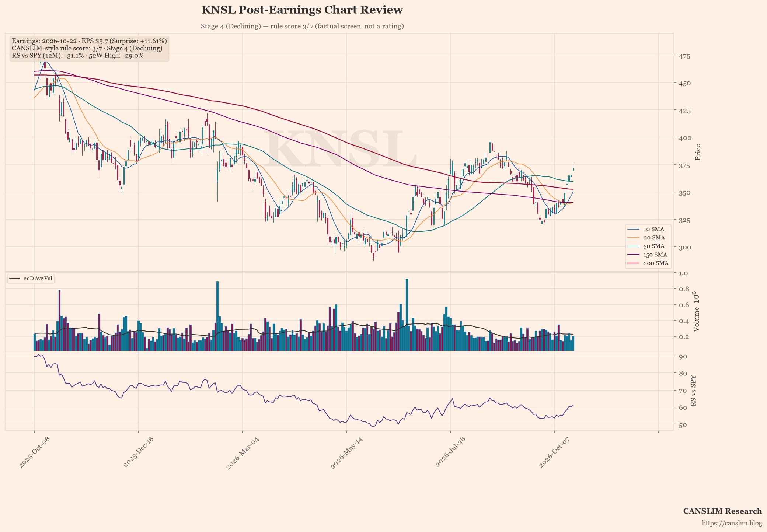767x532 pixels.
Task: Click the "CANSLIM-style rule score: 3/7" line
Action: [x=87, y=48]
